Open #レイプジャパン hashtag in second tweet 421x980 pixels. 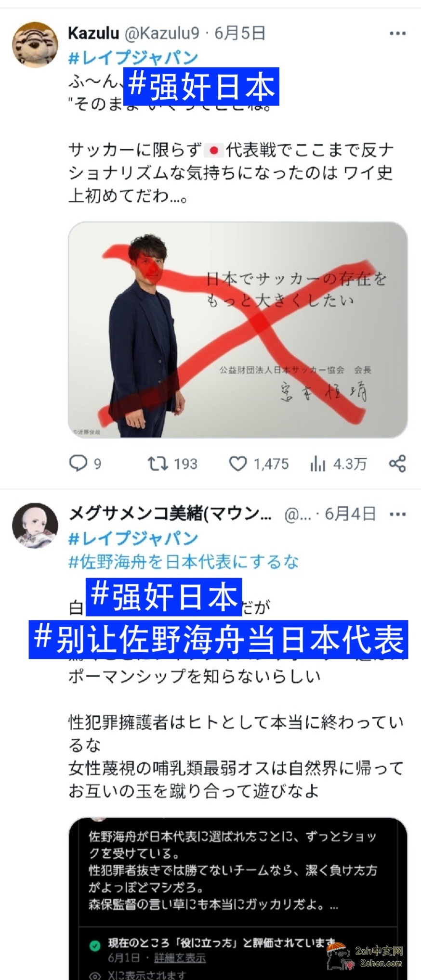pos(133,538)
